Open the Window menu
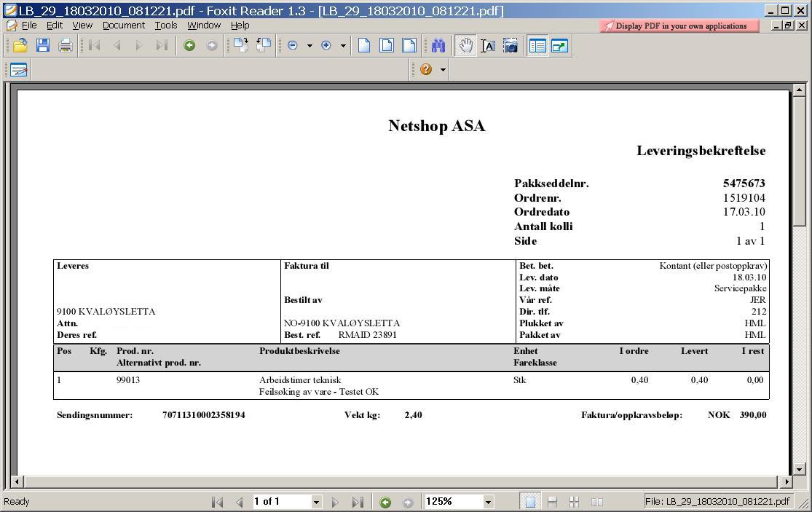 [203, 25]
